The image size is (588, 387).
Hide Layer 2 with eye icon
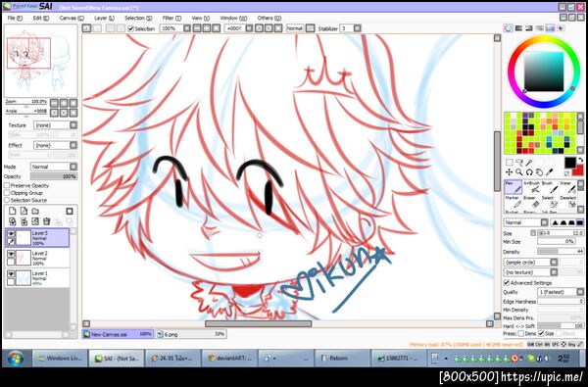pyautogui.click(x=11, y=254)
